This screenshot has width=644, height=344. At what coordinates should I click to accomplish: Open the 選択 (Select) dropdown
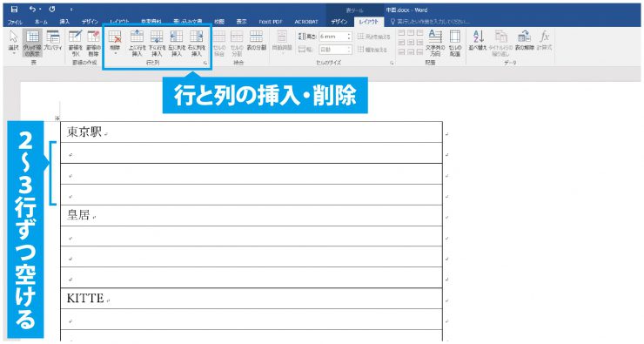tap(14, 43)
